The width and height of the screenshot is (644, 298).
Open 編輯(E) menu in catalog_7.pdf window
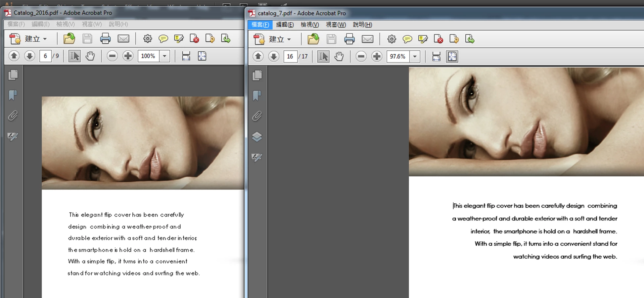(285, 25)
